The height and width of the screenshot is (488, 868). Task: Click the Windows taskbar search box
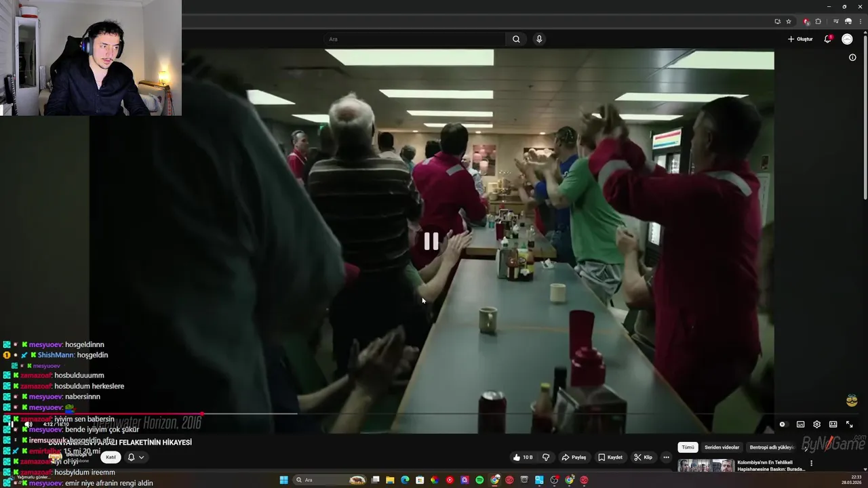pos(330,480)
